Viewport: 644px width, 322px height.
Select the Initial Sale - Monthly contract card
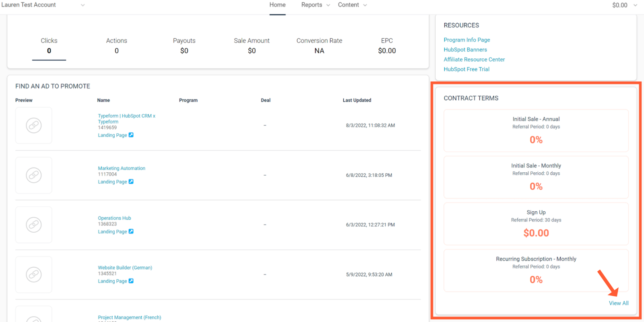(536, 177)
